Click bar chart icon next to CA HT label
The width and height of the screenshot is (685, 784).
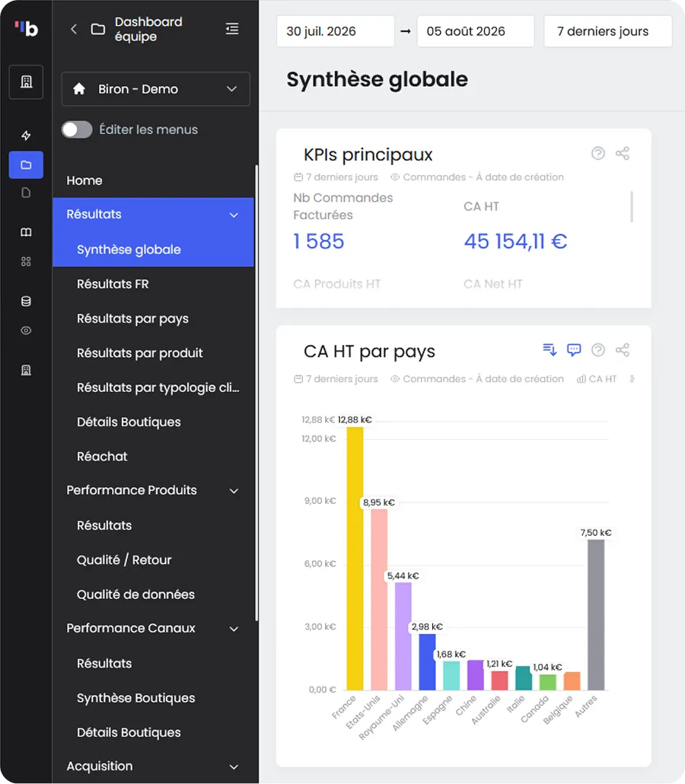tap(581, 379)
